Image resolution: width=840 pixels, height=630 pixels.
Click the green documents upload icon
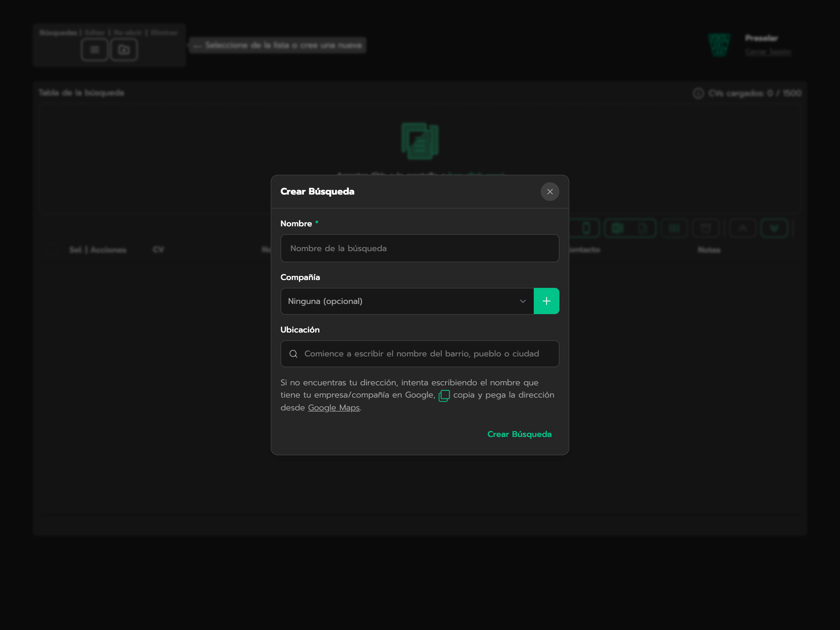[420, 141]
